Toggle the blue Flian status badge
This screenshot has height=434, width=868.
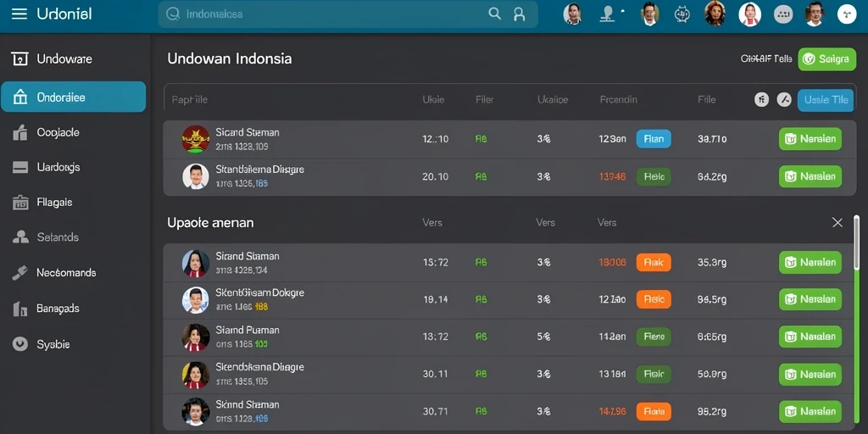point(654,139)
